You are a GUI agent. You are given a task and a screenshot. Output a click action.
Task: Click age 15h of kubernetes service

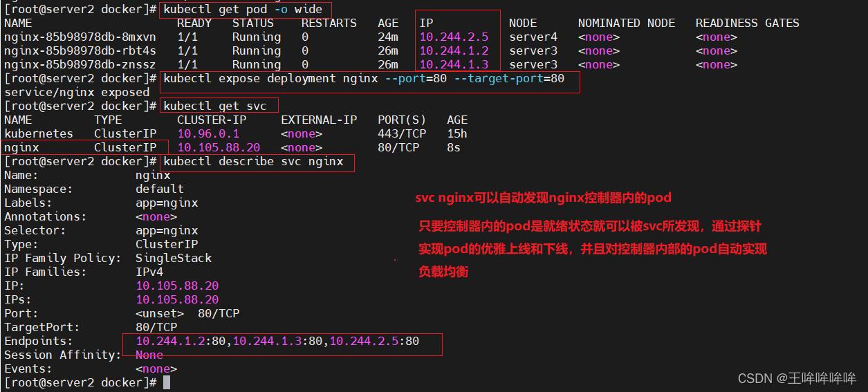tap(457, 133)
